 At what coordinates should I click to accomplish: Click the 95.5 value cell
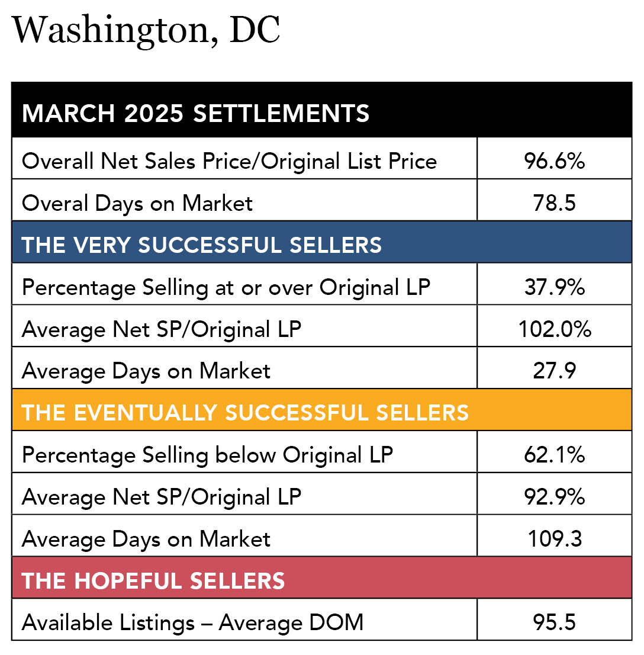pos(554,622)
